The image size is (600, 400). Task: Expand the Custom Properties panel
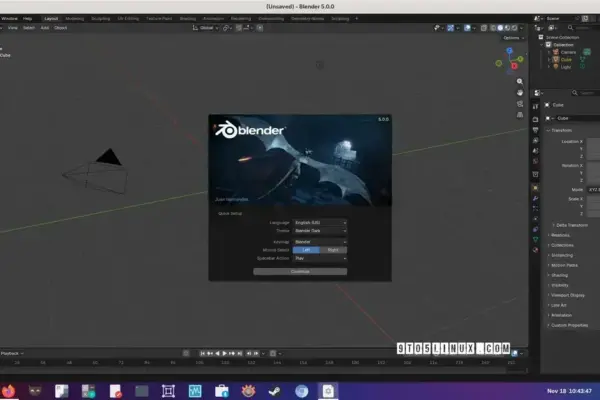[x=567, y=325]
